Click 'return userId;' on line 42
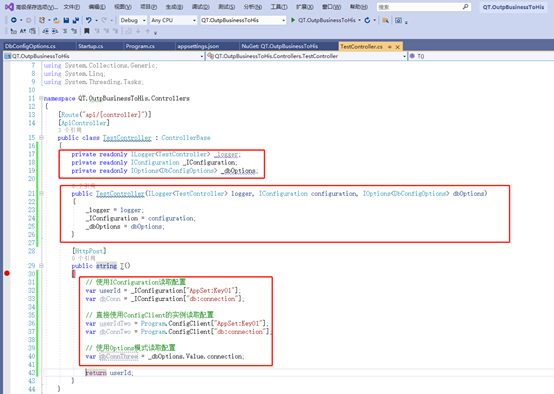554x394 pixels. [110, 372]
